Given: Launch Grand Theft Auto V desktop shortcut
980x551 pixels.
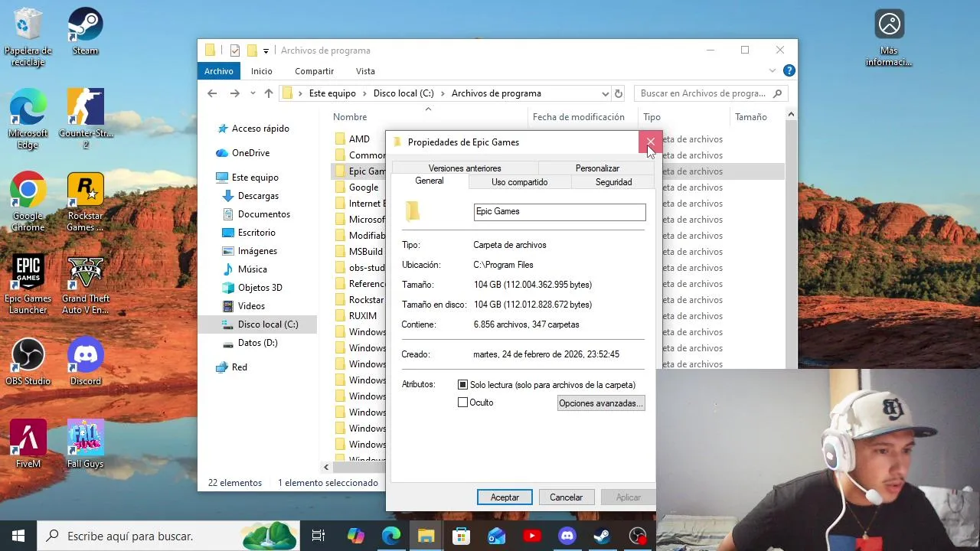Looking at the screenshot, I should click(x=86, y=284).
